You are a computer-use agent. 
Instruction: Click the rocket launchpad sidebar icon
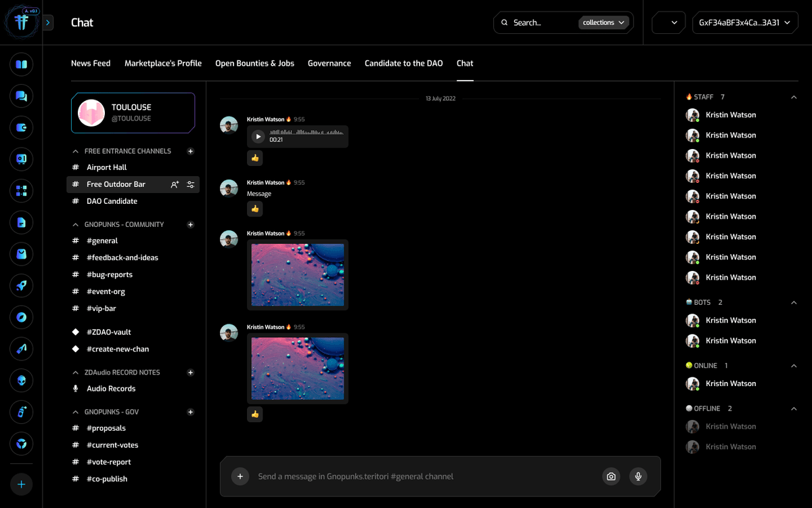21,286
